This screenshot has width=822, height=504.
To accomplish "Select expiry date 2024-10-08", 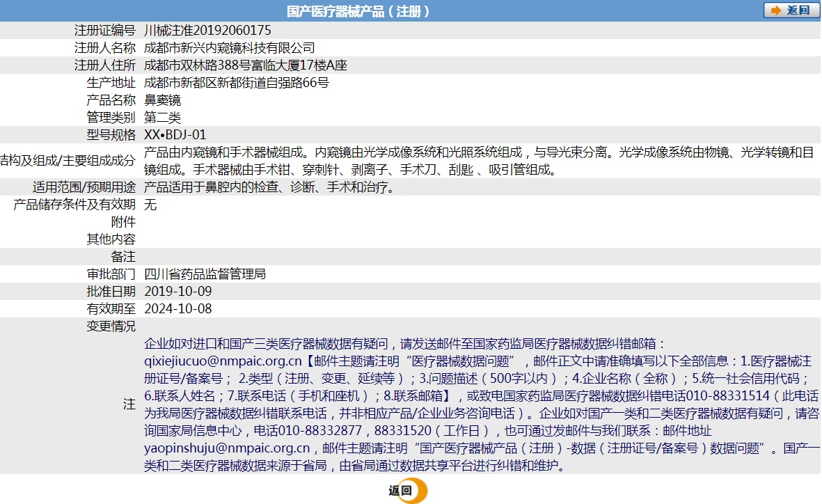I will pos(178,308).
